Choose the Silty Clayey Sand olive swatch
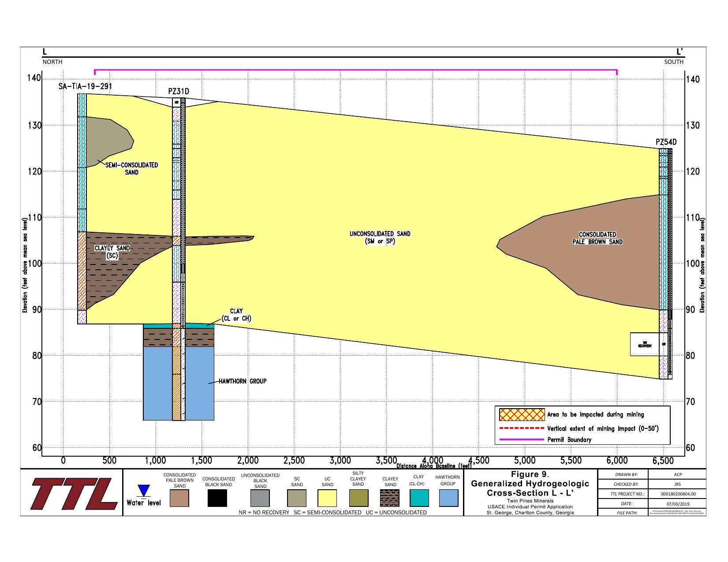 (358, 498)
